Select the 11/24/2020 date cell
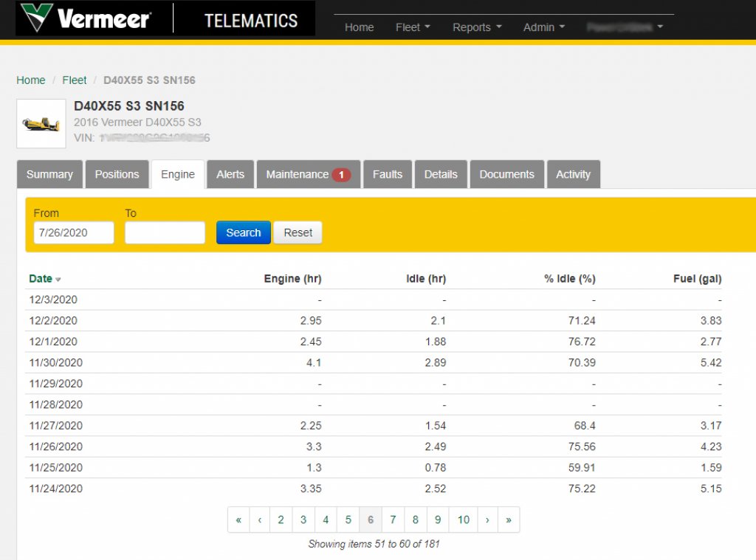This screenshot has height=560, width=756. tap(56, 488)
